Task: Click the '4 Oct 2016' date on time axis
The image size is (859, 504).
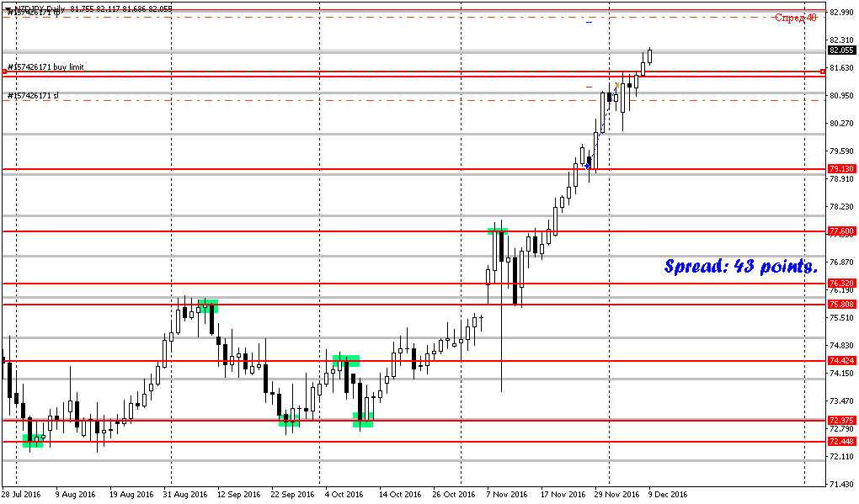Action: (344, 494)
